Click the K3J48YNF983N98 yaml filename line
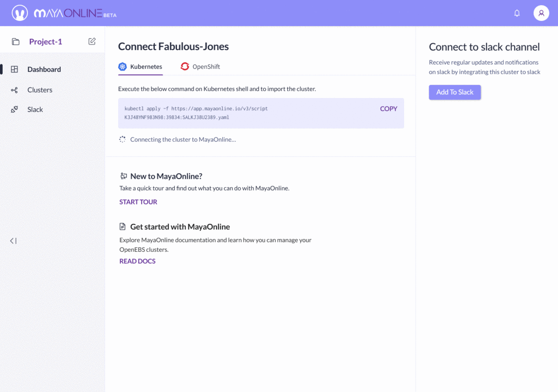558x392 pixels. [177, 118]
